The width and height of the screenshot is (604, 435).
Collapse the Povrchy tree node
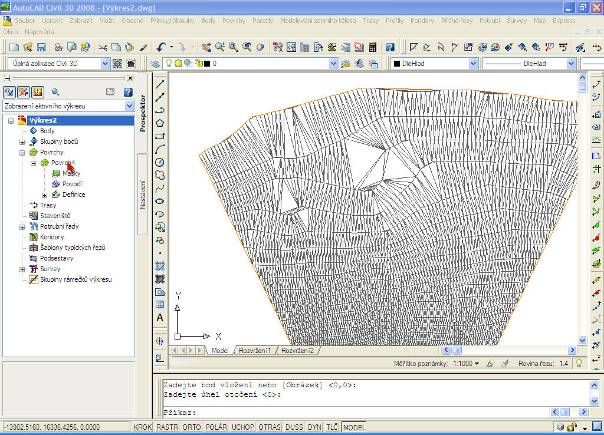(x=22, y=153)
